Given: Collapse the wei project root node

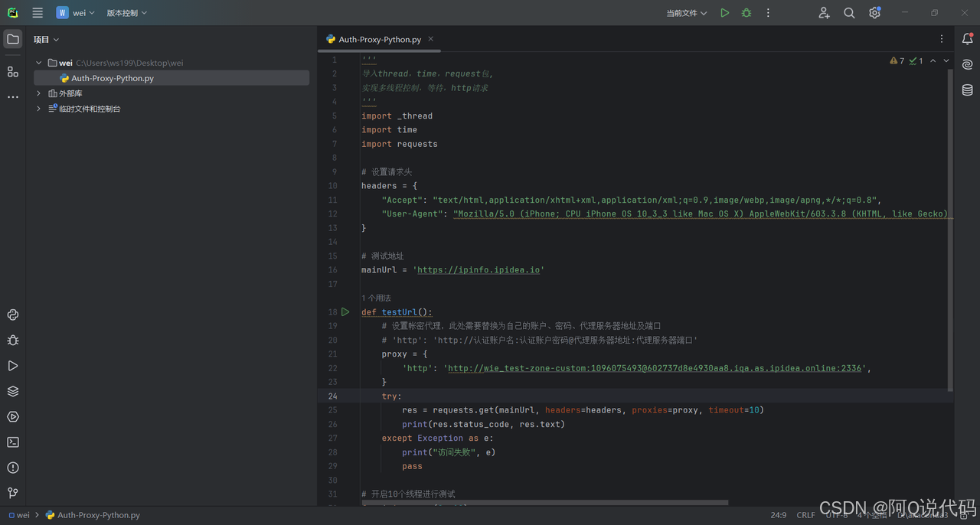Looking at the screenshot, I should (39, 63).
